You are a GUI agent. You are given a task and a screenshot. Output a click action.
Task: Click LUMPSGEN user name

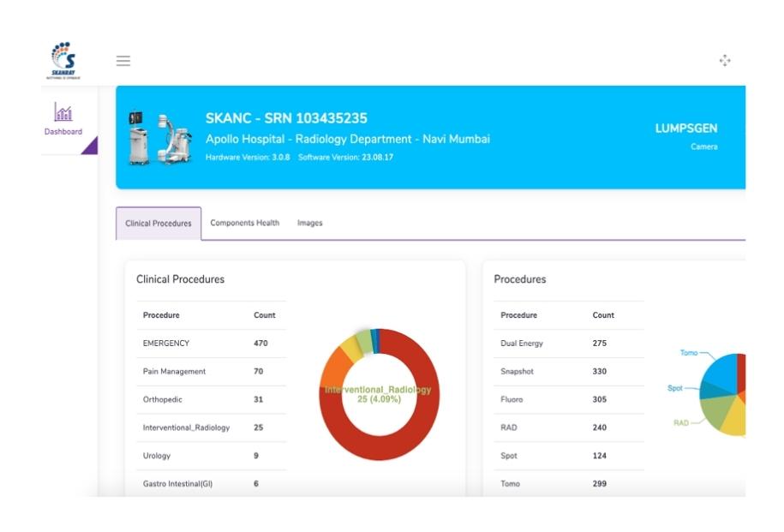686,129
